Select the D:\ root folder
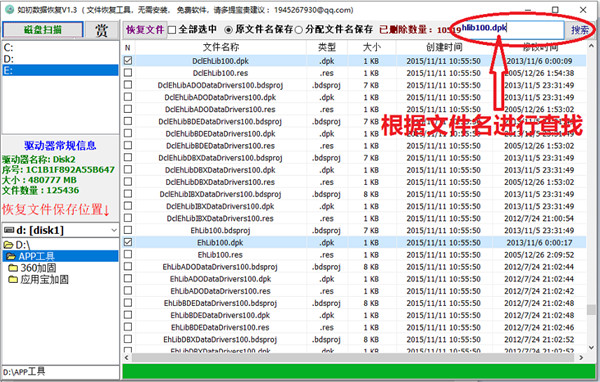Screen dimensions: 600x382 pos(23,245)
